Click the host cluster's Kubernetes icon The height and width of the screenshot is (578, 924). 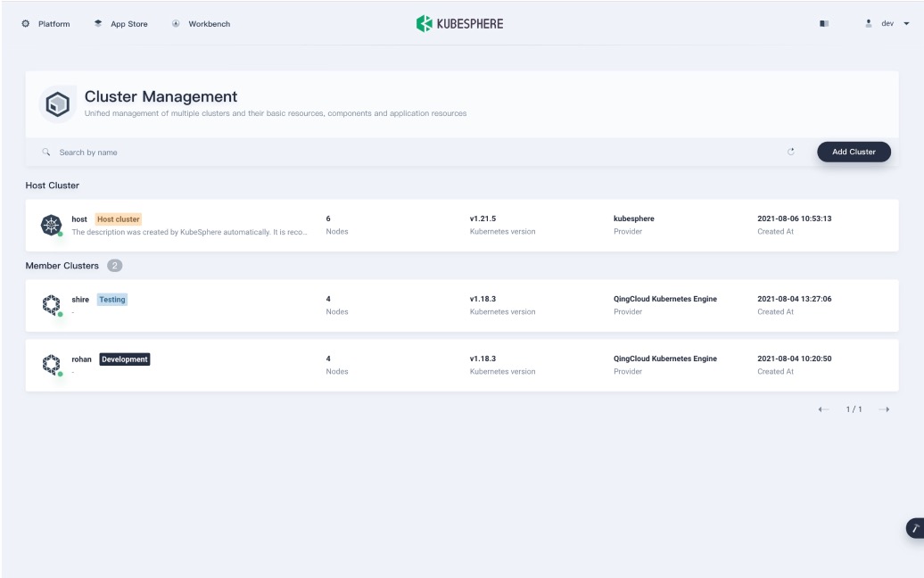(x=53, y=224)
